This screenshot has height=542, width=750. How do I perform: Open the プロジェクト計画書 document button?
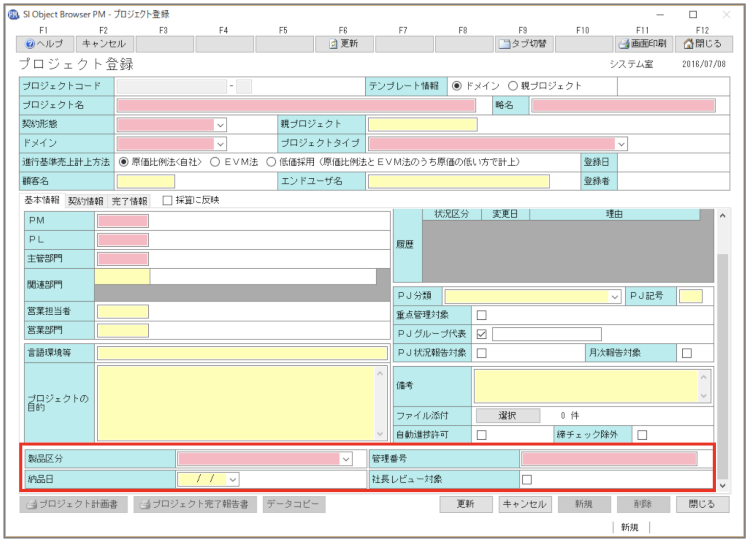coord(74,504)
